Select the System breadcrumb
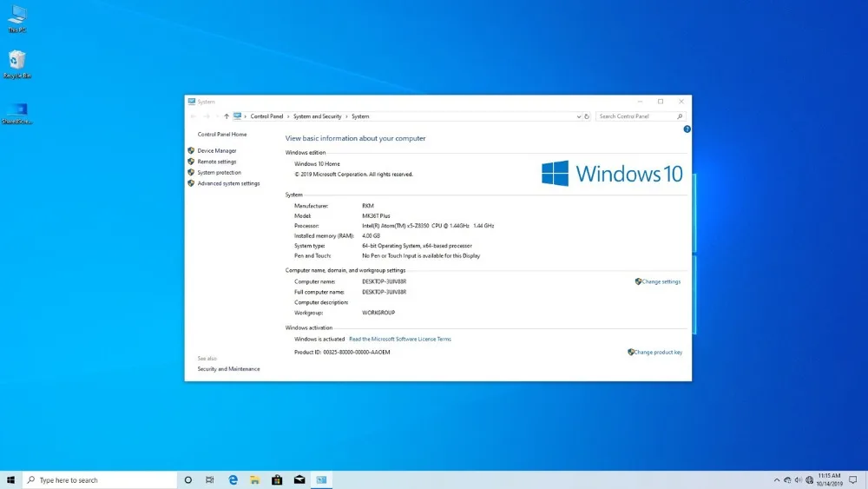Viewport: 868px width, 489px height. pyautogui.click(x=360, y=116)
